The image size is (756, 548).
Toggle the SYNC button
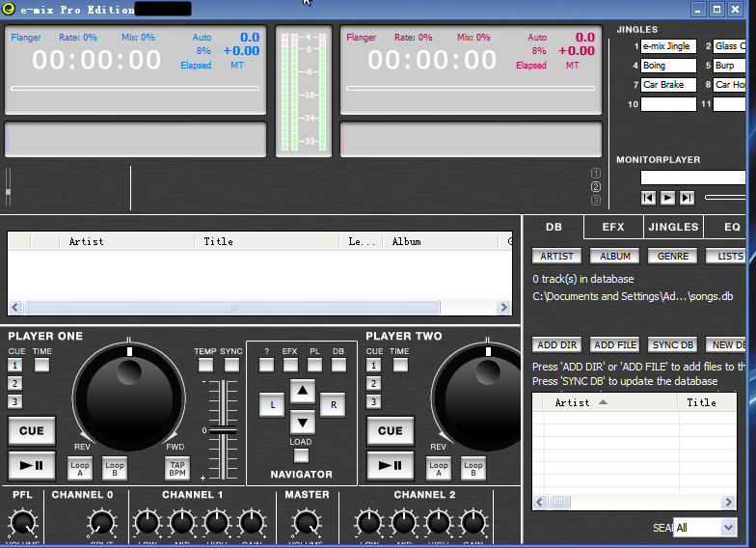coord(231,366)
